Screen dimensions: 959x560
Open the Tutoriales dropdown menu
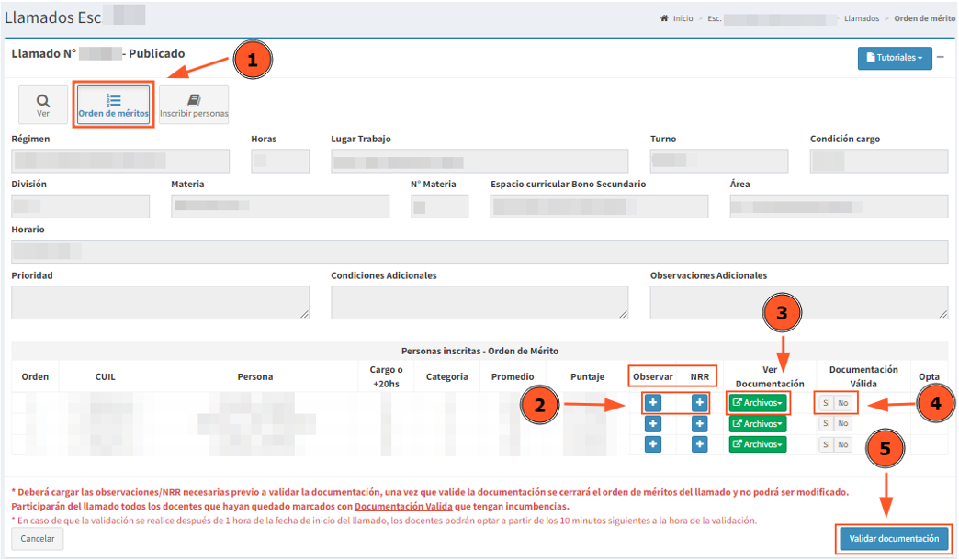point(893,58)
